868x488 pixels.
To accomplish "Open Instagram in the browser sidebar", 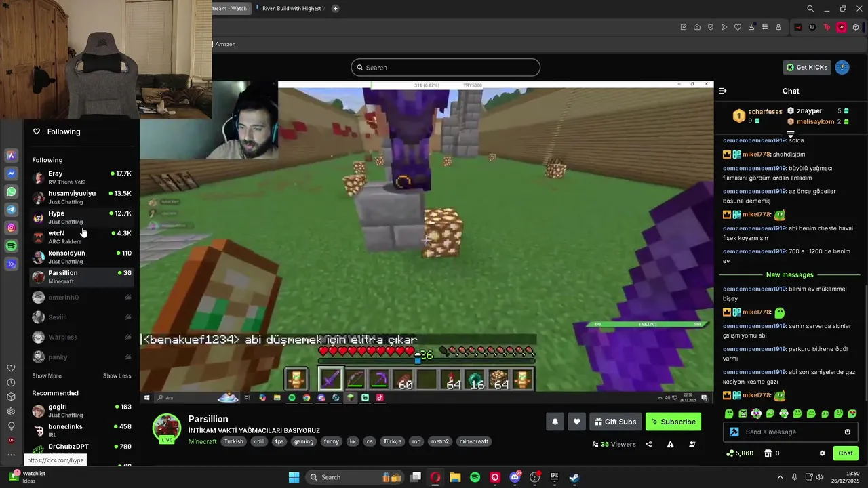I will pos(12,228).
